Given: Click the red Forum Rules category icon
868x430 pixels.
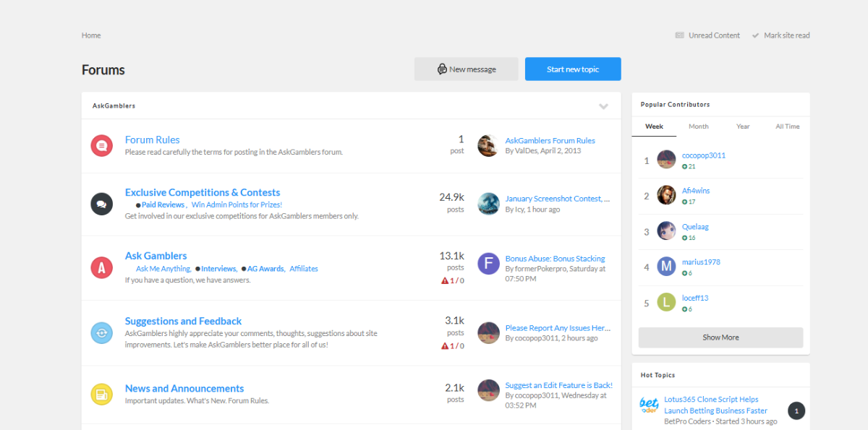Looking at the screenshot, I should [101, 145].
